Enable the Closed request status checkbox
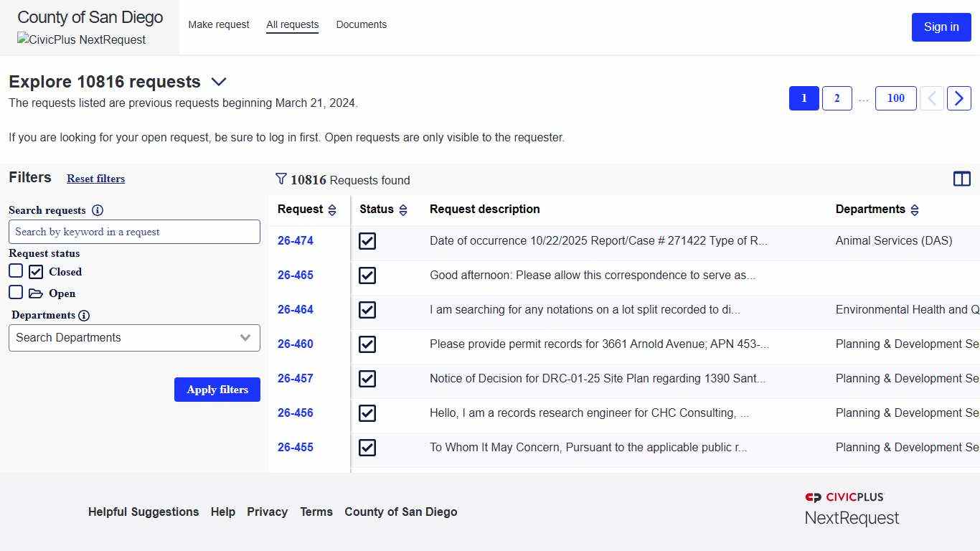The width and height of the screenshot is (980, 551). coord(16,270)
